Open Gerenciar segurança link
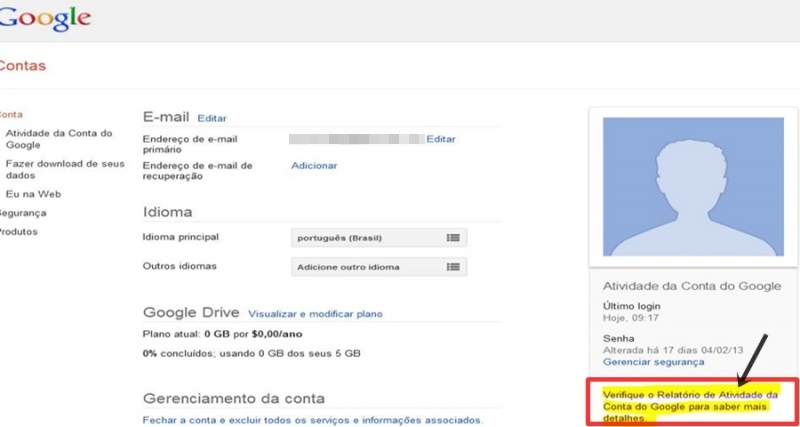The image size is (800, 427). tap(654, 362)
